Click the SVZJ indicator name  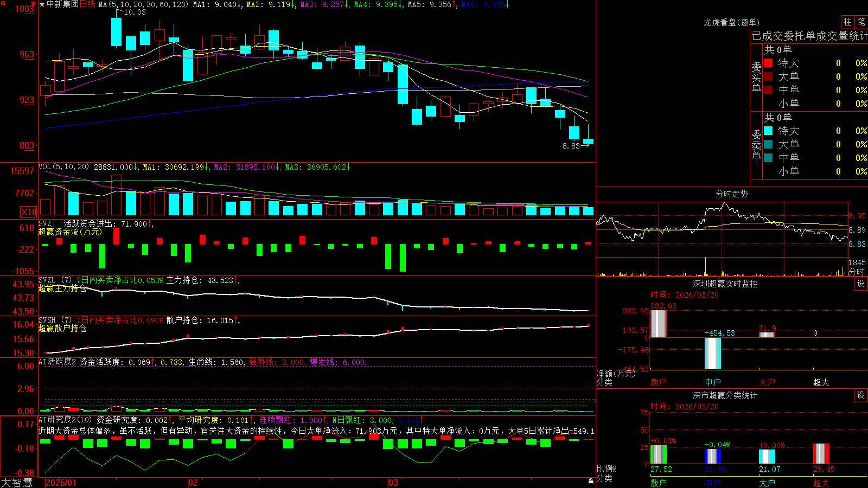pos(47,223)
